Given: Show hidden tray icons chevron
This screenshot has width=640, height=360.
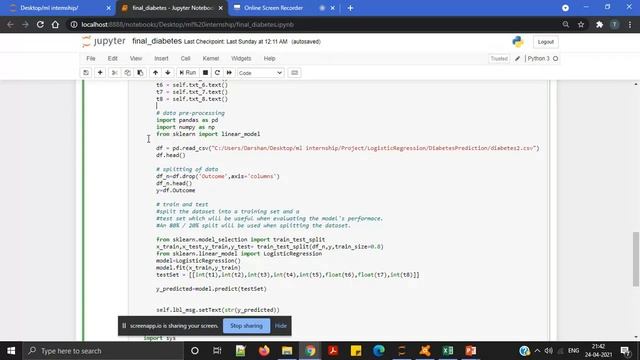Looking at the screenshot, I should point(537,351).
